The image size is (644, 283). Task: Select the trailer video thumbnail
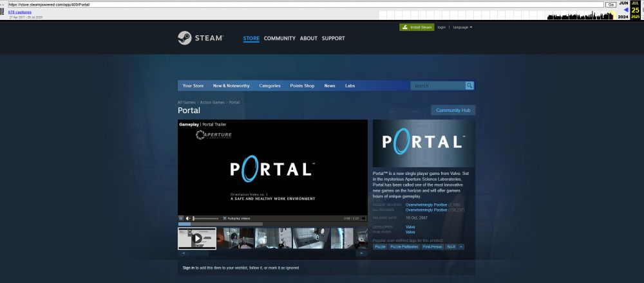tap(197, 238)
